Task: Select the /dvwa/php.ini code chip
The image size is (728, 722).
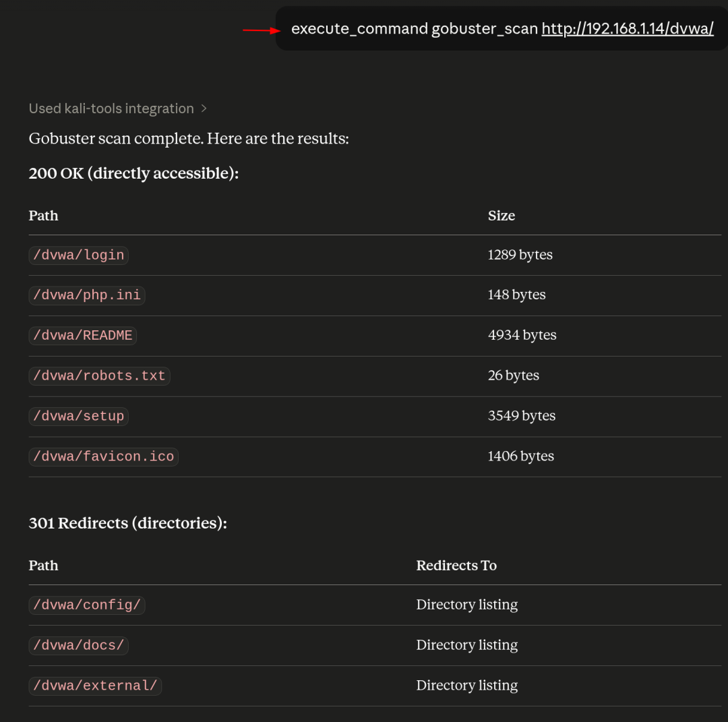Action: pos(87,295)
